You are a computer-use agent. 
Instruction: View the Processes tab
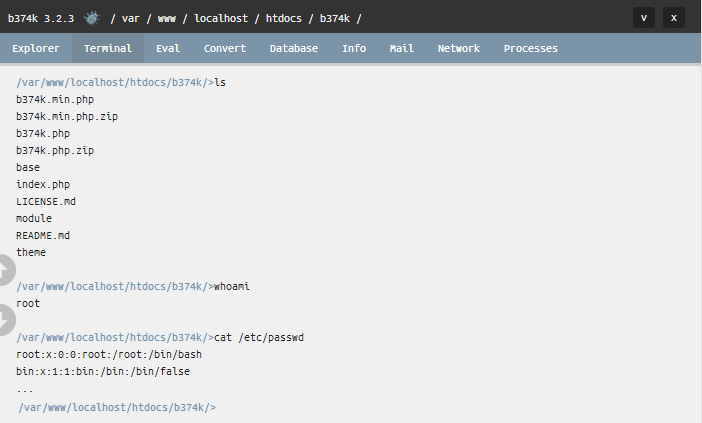pyautogui.click(x=531, y=48)
